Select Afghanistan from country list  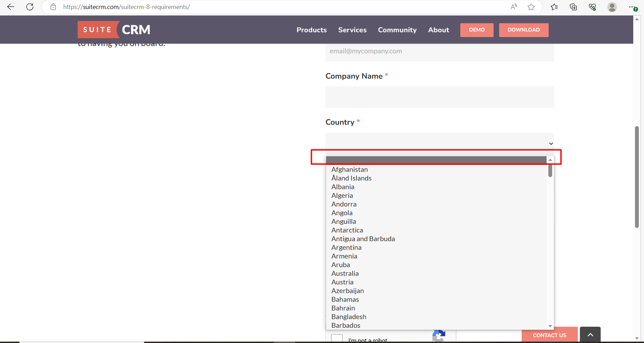(x=436, y=169)
